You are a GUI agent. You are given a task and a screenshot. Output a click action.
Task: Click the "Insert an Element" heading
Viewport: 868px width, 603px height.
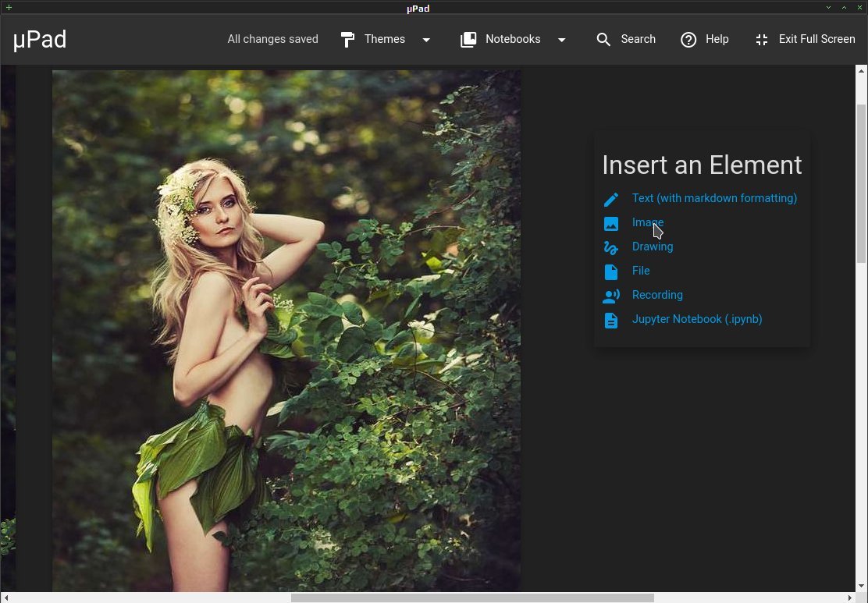(x=702, y=165)
